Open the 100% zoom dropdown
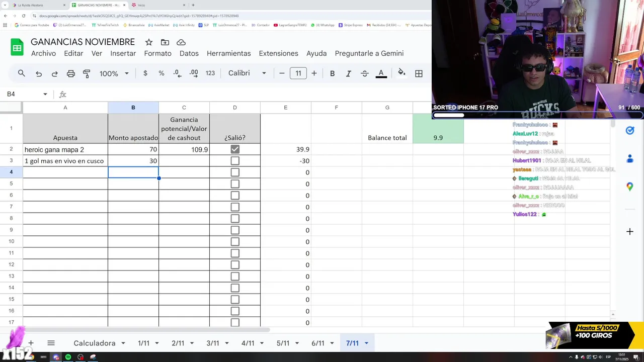The image size is (644, 362). click(114, 73)
